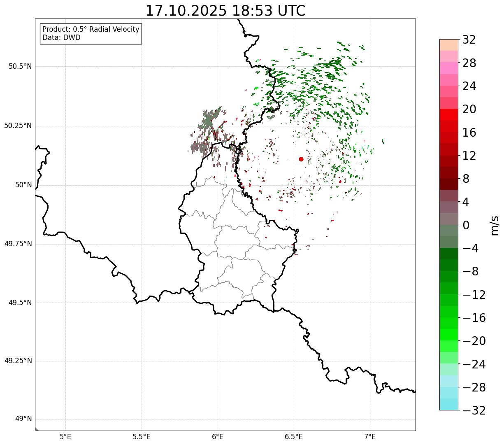Click the peach swatch atop the colorbar
Screen dimensions: 504x445
coord(449,45)
